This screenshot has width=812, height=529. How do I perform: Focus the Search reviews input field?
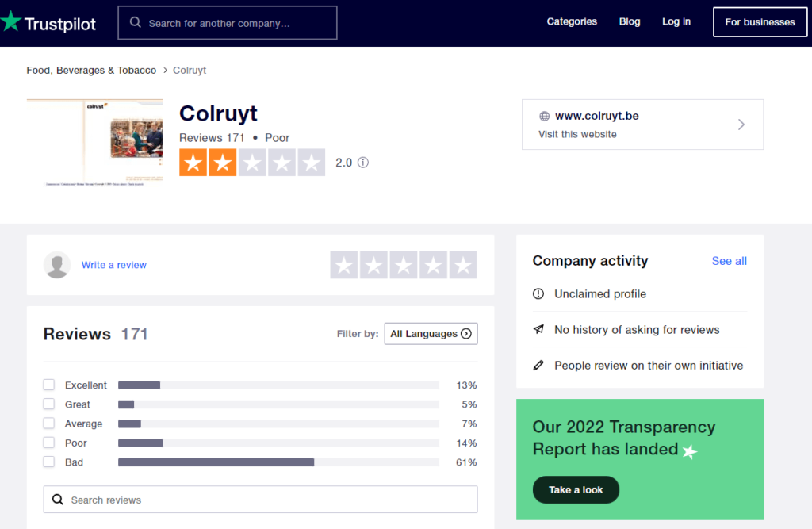pyautogui.click(x=260, y=500)
